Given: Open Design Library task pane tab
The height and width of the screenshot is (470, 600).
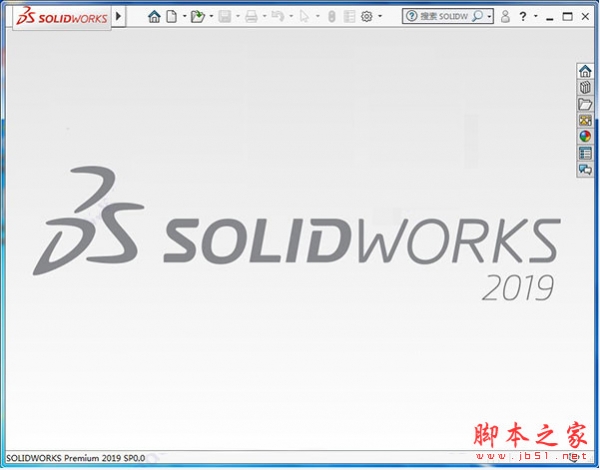Looking at the screenshot, I should point(585,88).
